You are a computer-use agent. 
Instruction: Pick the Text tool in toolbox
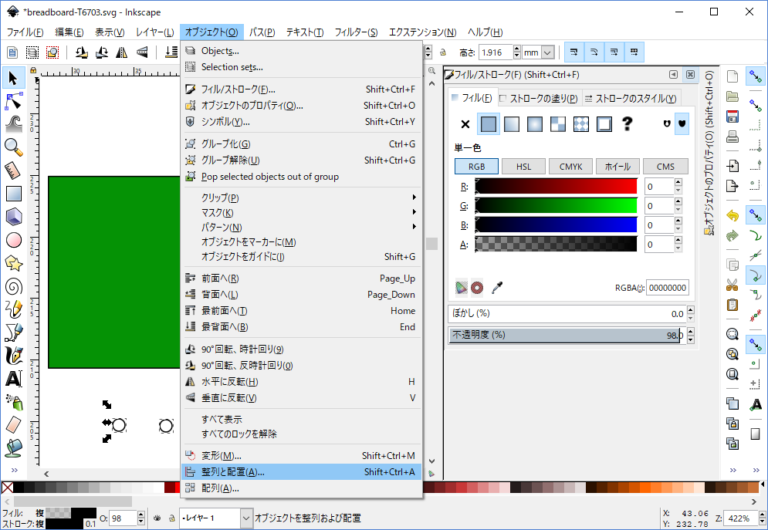[x=14, y=378]
